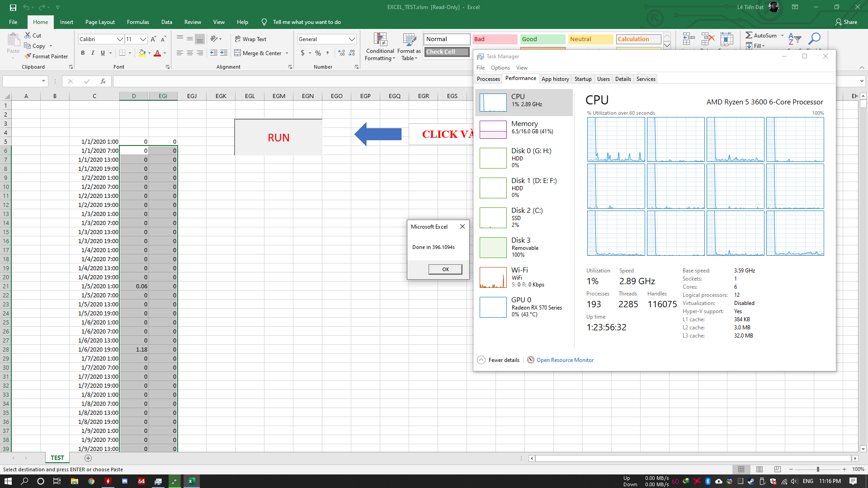The width and height of the screenshot is (868, 488).
Task: Click the Share button
Action: tap(846, 22)
